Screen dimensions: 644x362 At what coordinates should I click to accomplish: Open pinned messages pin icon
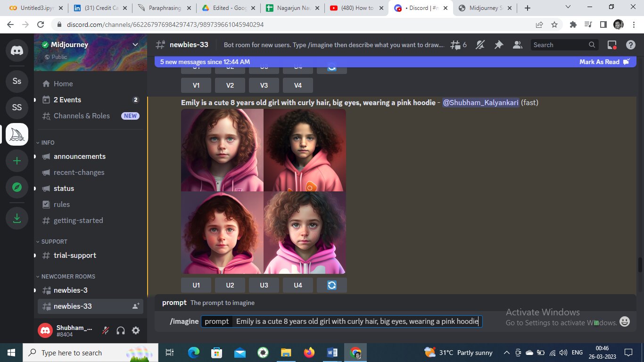498,45
